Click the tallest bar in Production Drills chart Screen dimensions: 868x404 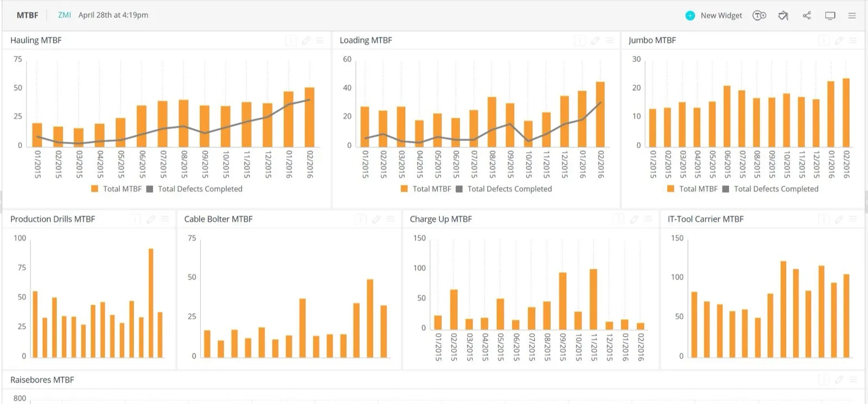pyautogui.click(x=151, y=303)
